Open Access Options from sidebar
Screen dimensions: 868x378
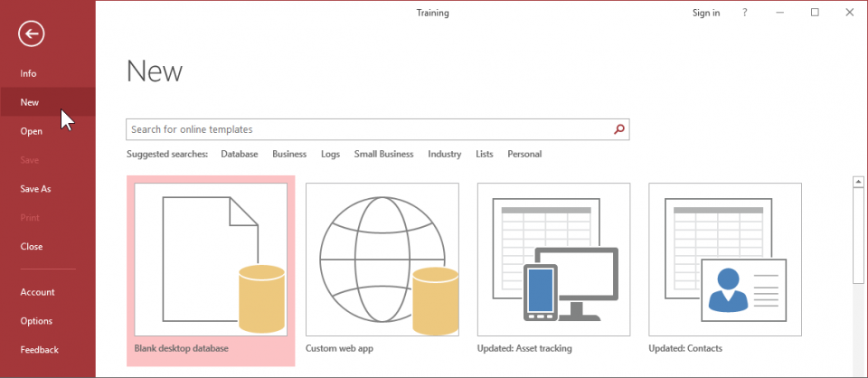point(36,321)
